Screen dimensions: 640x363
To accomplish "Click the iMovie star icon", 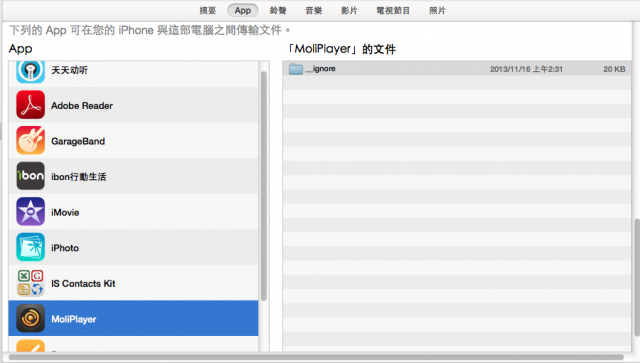I will pyautogui.click(x=31, y=212).
